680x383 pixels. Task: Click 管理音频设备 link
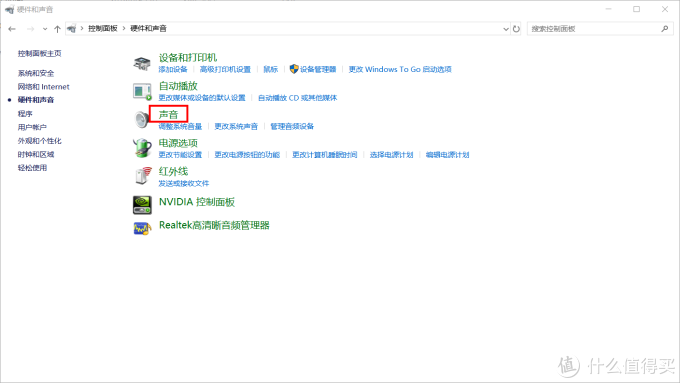(x=292, y=126)
